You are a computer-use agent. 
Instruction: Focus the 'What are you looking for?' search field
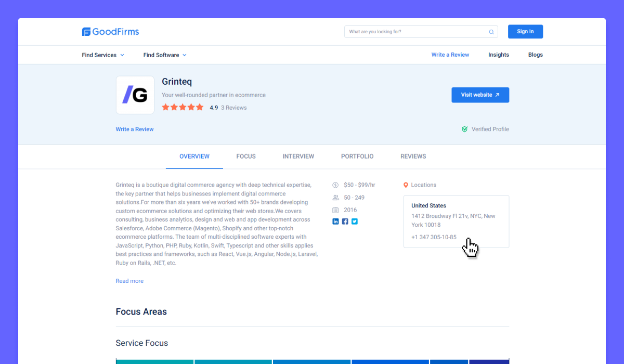pyautogui.click(x=421, y=32)
